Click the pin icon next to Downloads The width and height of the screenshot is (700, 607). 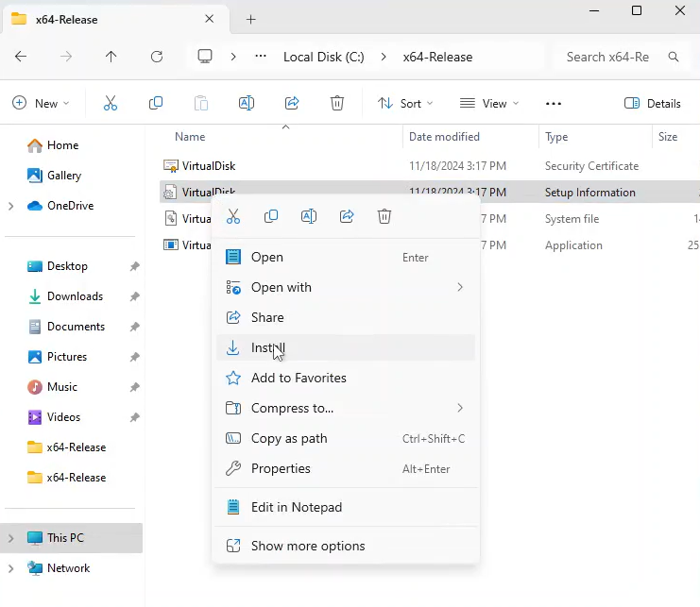point(134,296)
